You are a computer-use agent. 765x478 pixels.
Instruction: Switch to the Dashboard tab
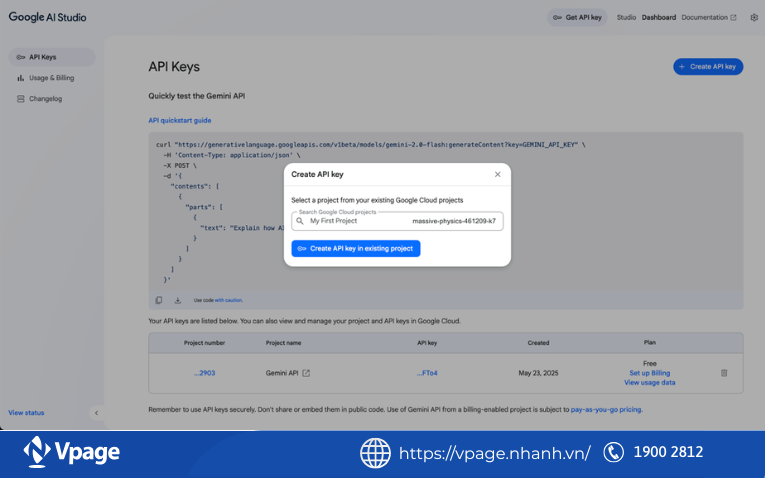(659, 18)
